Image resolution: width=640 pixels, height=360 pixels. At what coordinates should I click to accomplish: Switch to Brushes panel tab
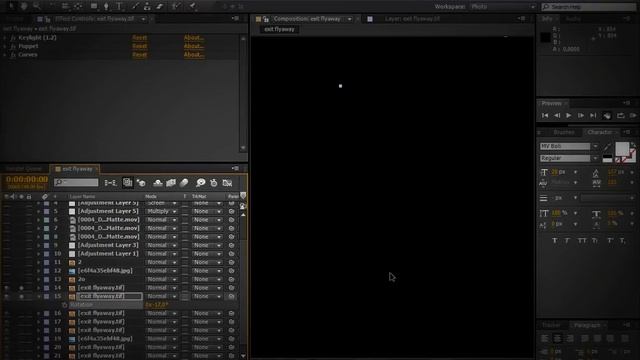pyautogui.click(x=564, y=132)
